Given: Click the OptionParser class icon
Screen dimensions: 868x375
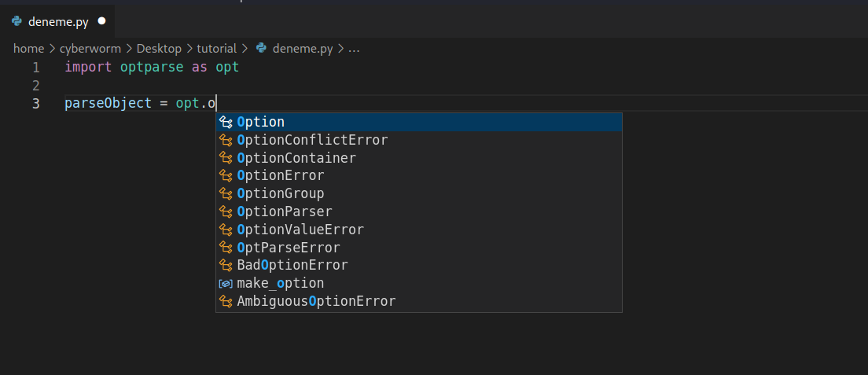Looking at the screenshot, I should pos(226,211).
